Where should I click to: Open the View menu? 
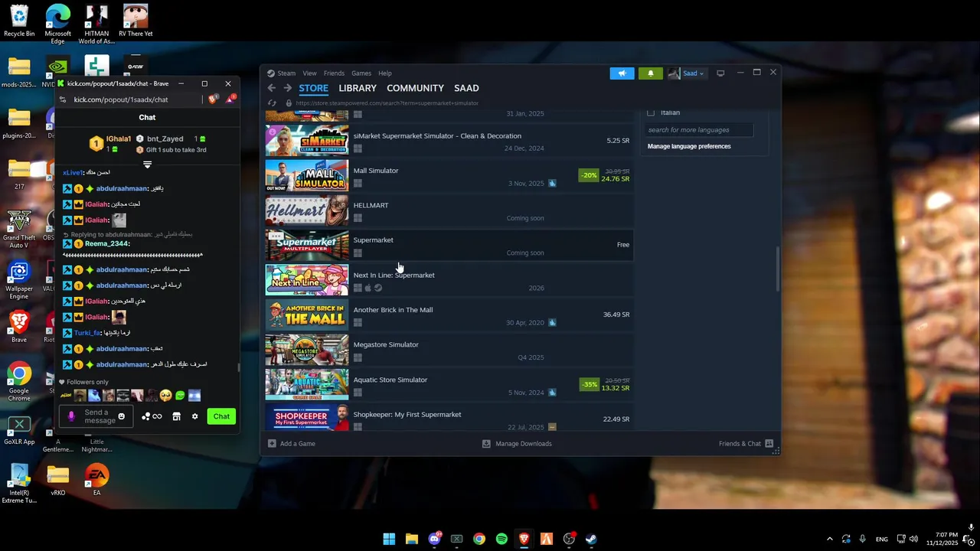pos(309,73)
